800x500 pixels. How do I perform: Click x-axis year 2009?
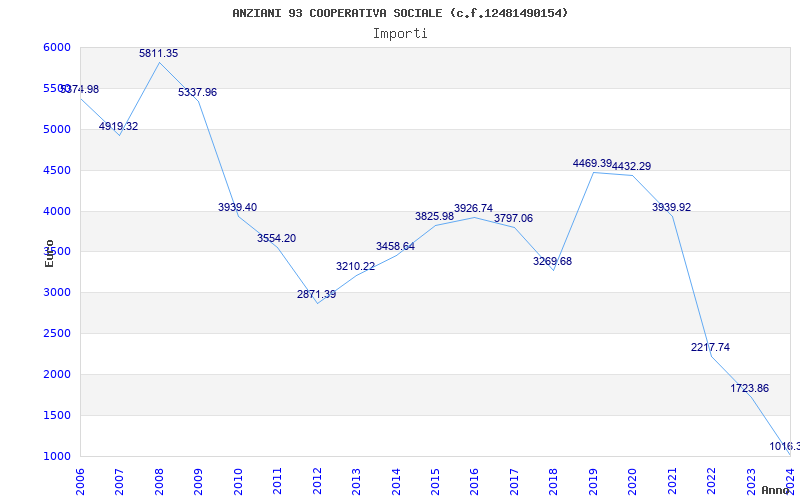click(199, 482)
